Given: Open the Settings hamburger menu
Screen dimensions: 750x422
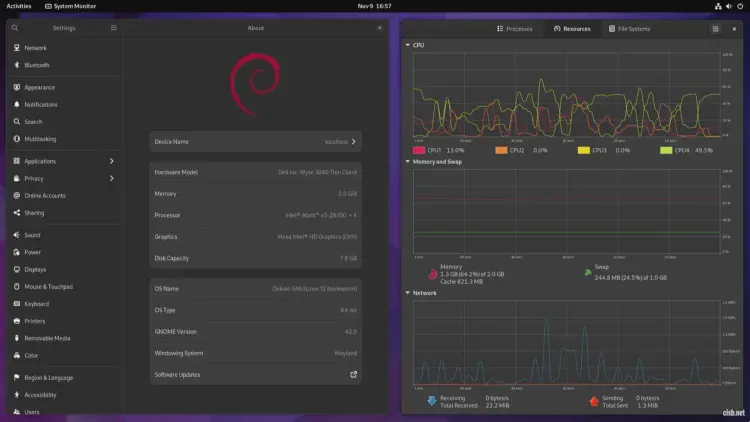Looking at the screenshot, I should pyautogui.click(x=113, y=28).
